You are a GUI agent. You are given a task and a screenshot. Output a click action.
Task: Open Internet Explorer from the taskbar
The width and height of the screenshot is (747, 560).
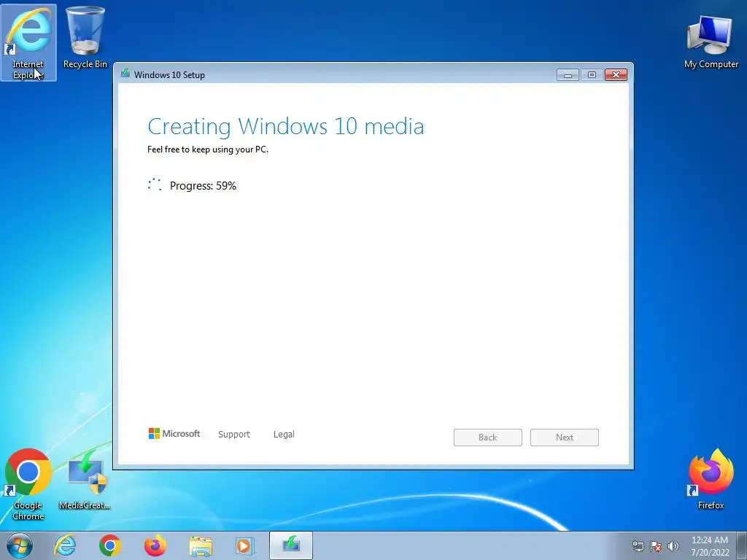[65, 545]
